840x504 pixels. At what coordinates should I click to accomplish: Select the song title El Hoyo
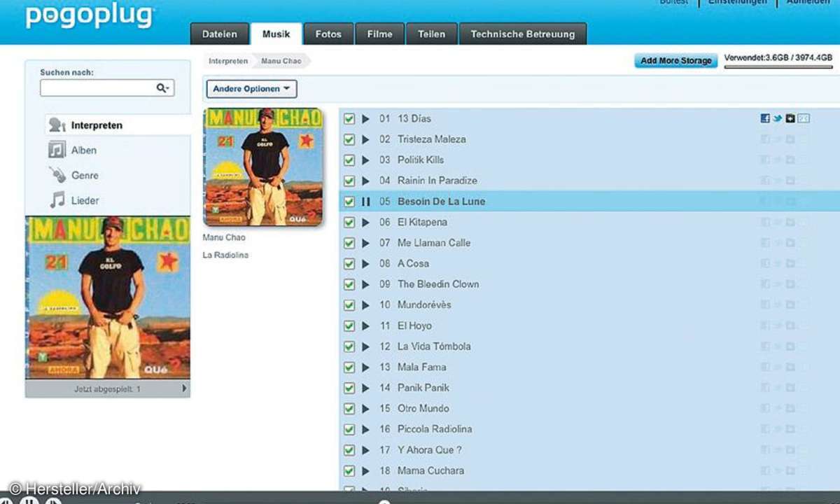click(414, 326)
